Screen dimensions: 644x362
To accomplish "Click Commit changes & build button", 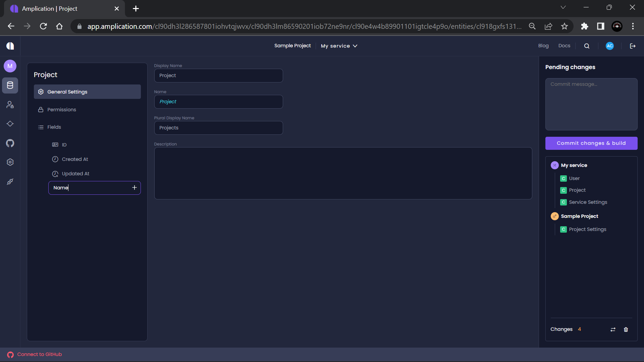I will click(x=591, y=143).
